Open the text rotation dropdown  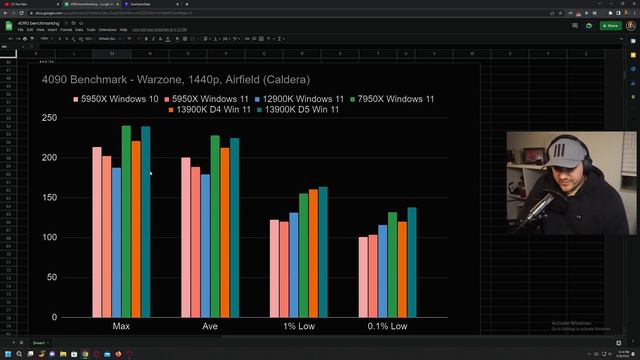pyautogui.click(x=236, y=39)
